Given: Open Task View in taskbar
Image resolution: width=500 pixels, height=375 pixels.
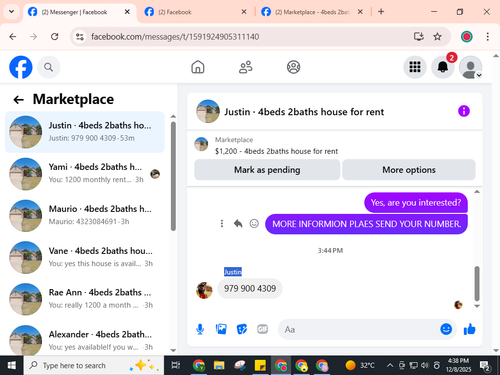Looking at the screenshot, I should click(176, 365).
